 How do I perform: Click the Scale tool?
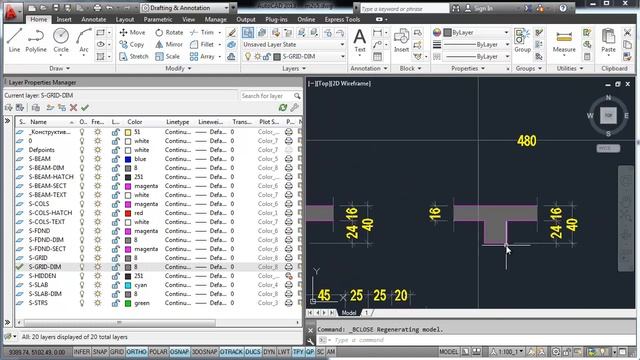168,57
